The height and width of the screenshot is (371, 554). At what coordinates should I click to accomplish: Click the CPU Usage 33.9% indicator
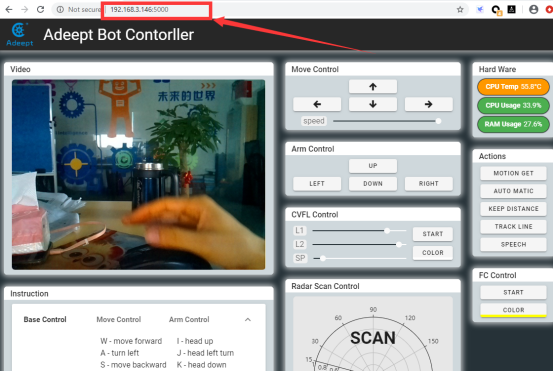pyautogui.click(x=513, y=105)
